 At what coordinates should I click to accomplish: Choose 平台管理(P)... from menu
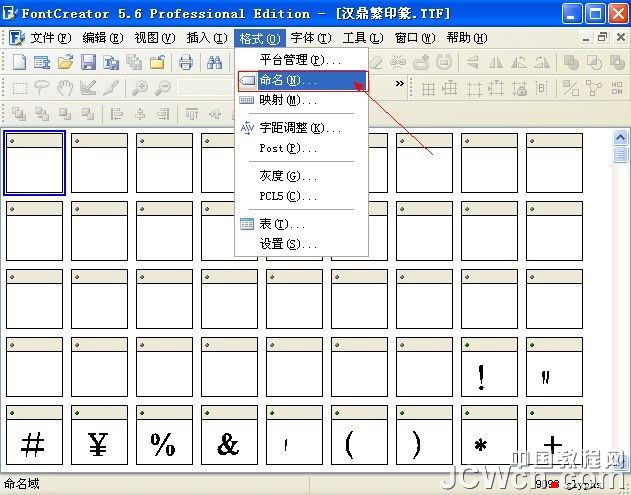(301, 60)
